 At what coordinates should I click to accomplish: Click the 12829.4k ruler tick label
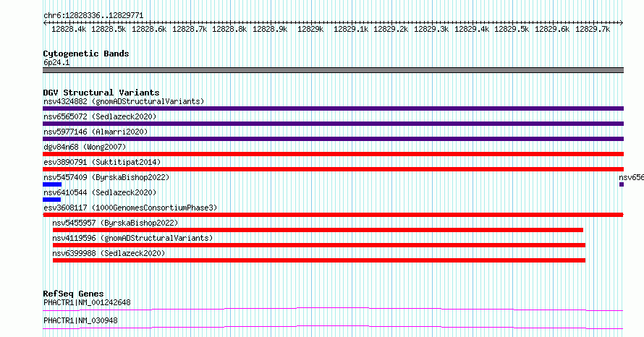(472, 29)
